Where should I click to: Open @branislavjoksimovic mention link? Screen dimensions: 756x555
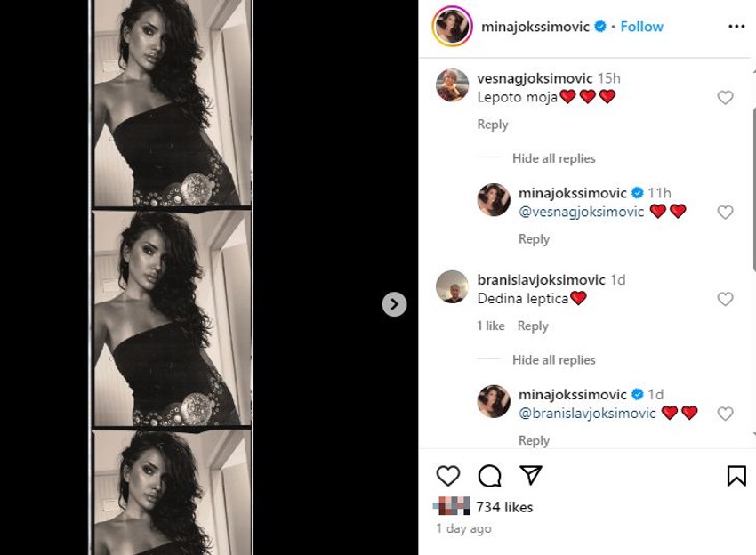pos(587,413)
